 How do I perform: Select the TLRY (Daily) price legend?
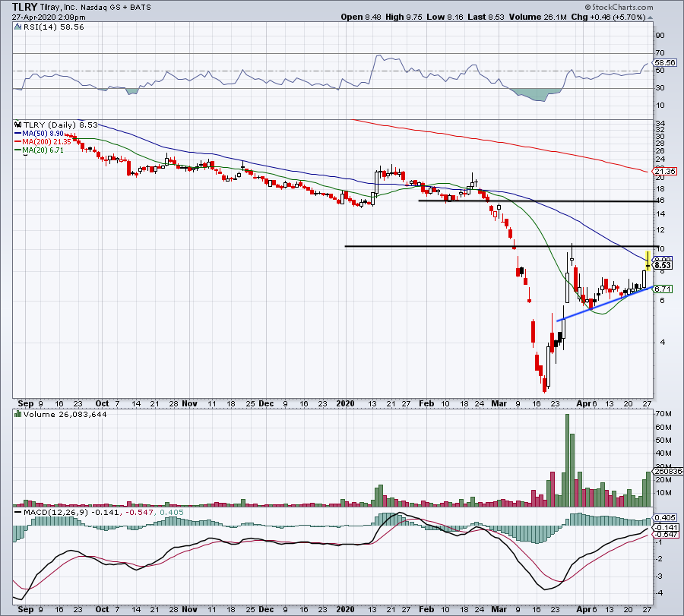[x=44, y=123]
